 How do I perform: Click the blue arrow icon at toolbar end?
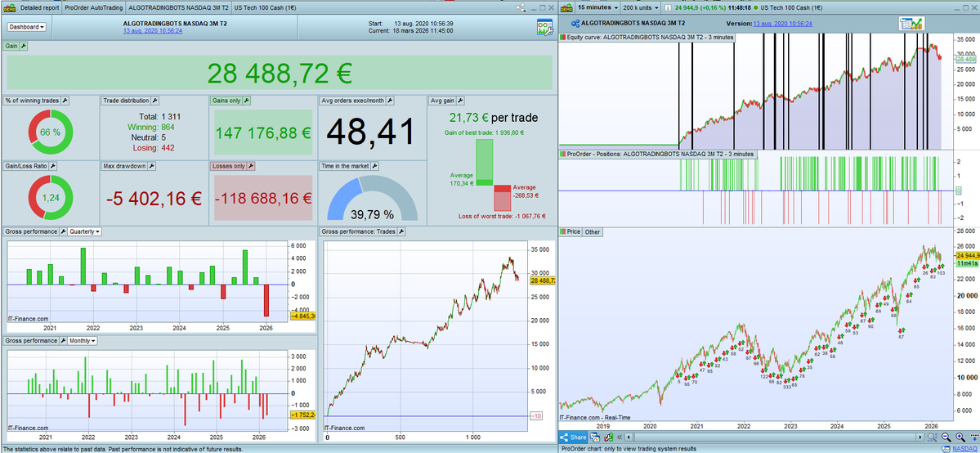[973, 437]
